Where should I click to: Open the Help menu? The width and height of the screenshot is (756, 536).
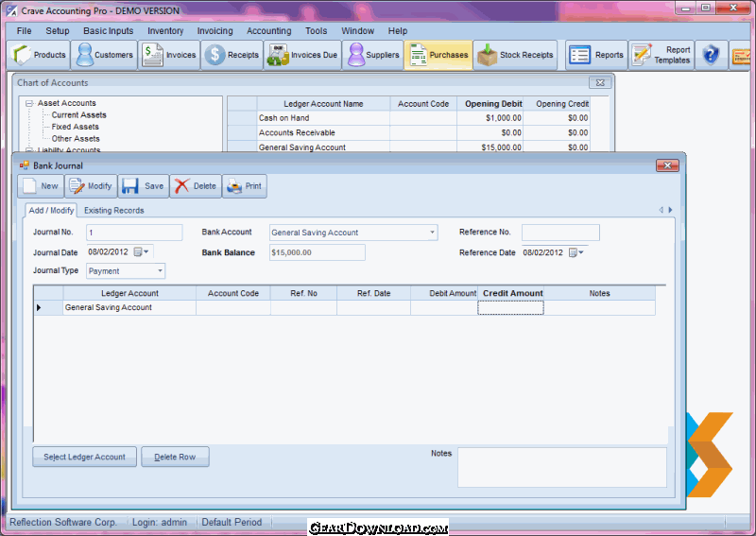398,31
